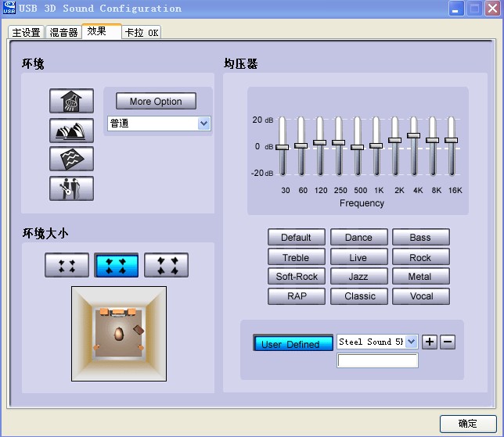Click the 500 Hz equalizer slider handle
This screenshot has width=504, height=437.
click(x=357, y=147)
